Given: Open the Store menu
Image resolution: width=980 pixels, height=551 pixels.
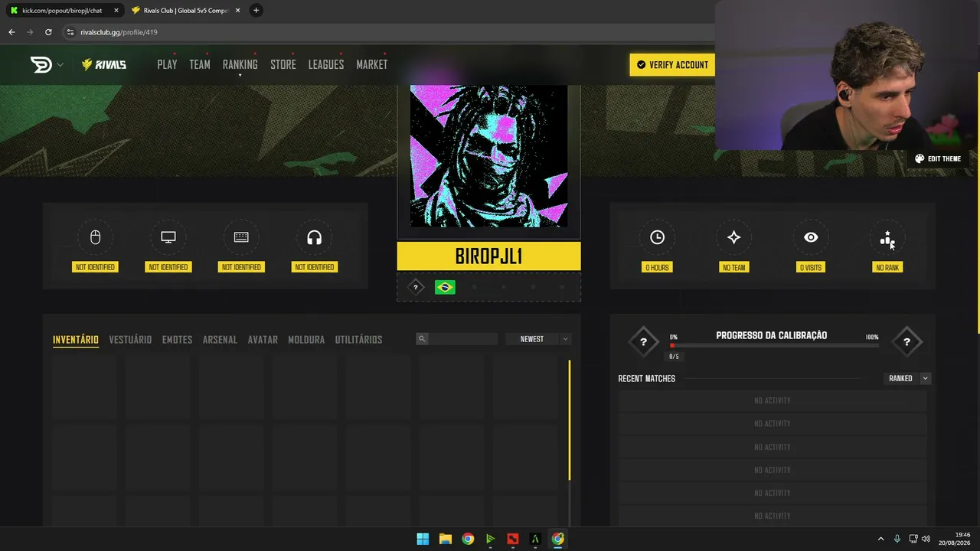Looking at the screenshot, I should pyautogui.click(x=283, y=65).
